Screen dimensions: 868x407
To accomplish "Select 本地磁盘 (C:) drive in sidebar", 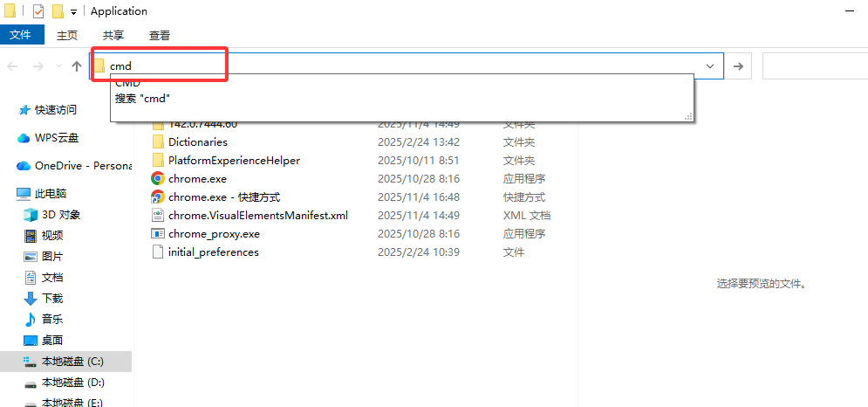I will [x=66, y=362].
